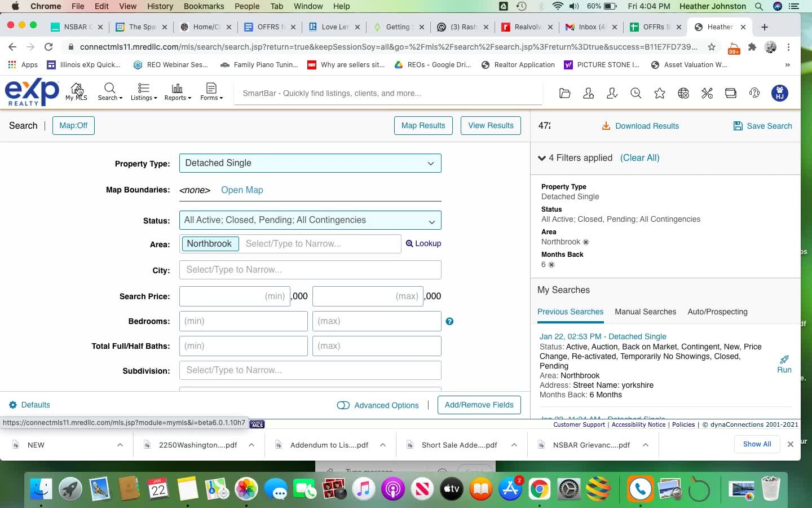812x508 pixels.
Task: Open the Reports toolbar menu
Action: click(x=178, y=91)
